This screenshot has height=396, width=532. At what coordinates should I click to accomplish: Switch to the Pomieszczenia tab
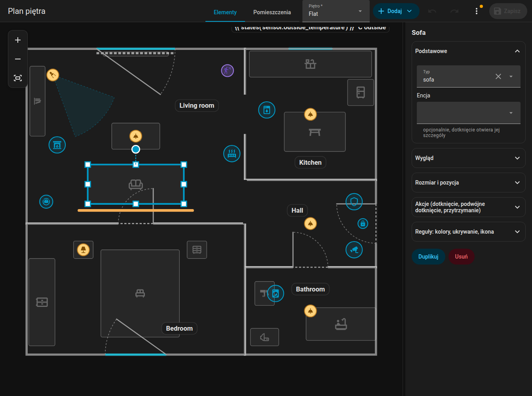(272, 12)
